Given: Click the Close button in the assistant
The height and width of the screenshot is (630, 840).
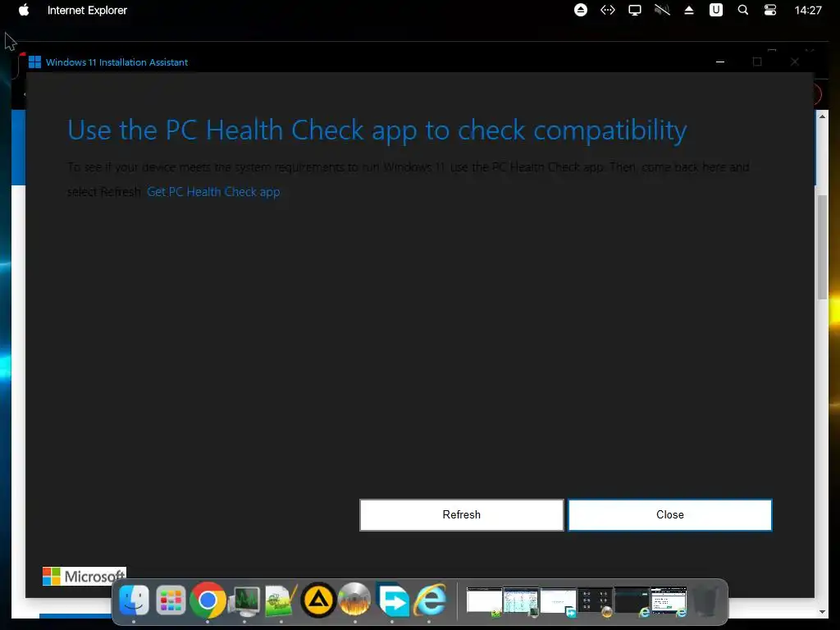Looking at the screenshot, I should 669,515.
